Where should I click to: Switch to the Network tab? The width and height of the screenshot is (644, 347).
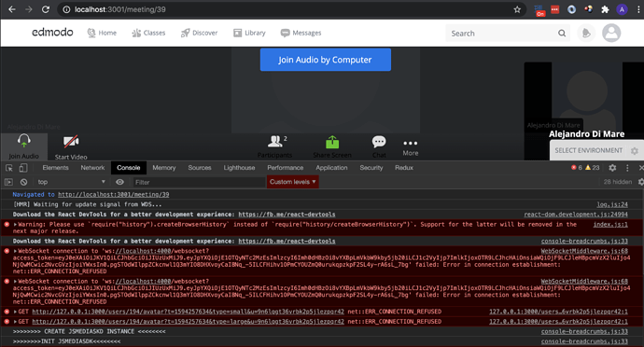pos(92,168)
